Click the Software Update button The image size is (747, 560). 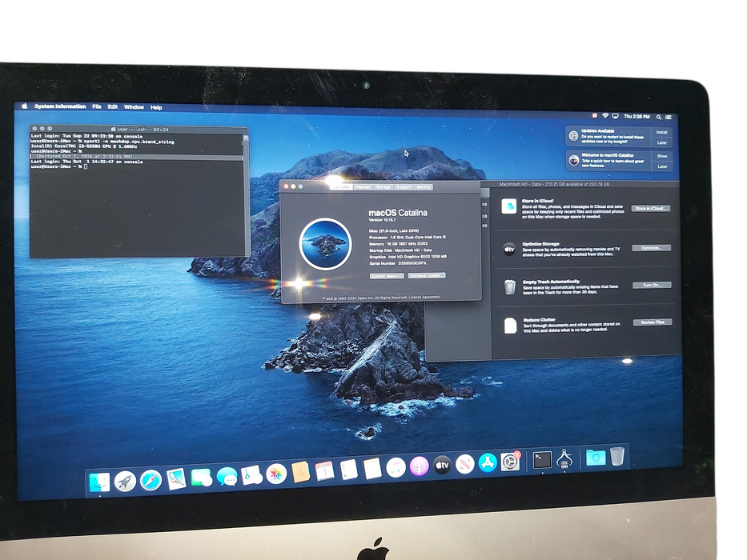coord(427,276)
